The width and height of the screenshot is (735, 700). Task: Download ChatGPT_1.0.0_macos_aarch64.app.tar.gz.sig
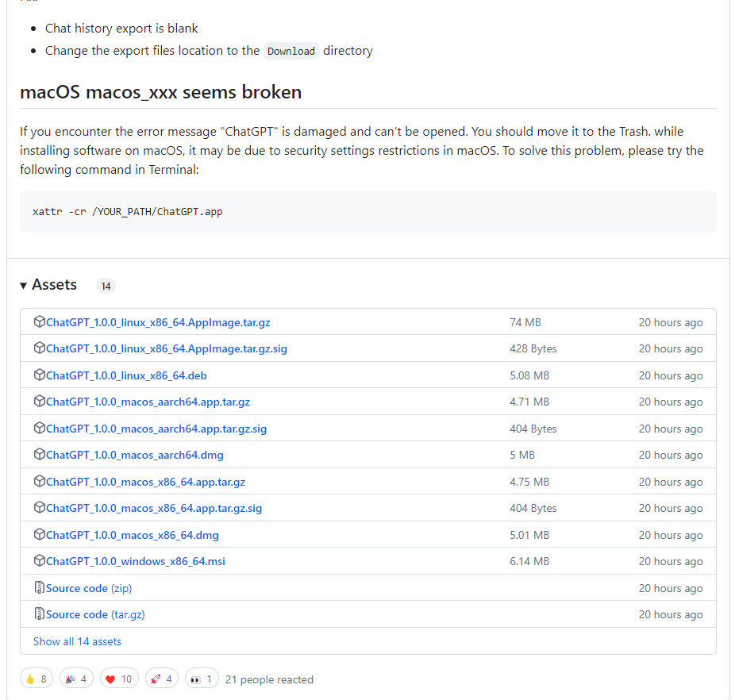coord(156,429)
